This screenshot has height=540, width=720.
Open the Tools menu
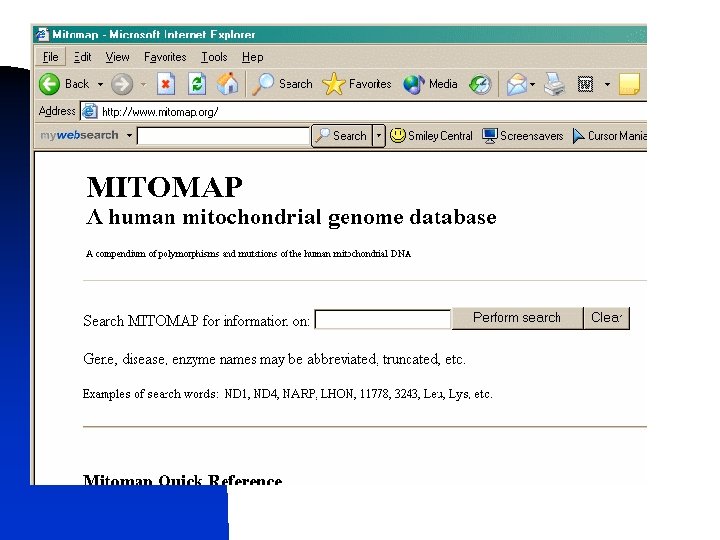214,57
